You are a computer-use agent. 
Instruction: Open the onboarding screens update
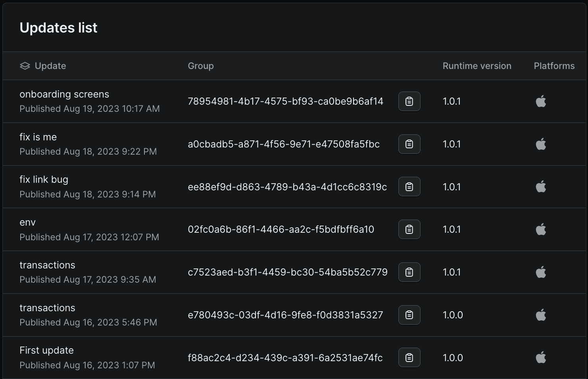click(x=64, y=94)
